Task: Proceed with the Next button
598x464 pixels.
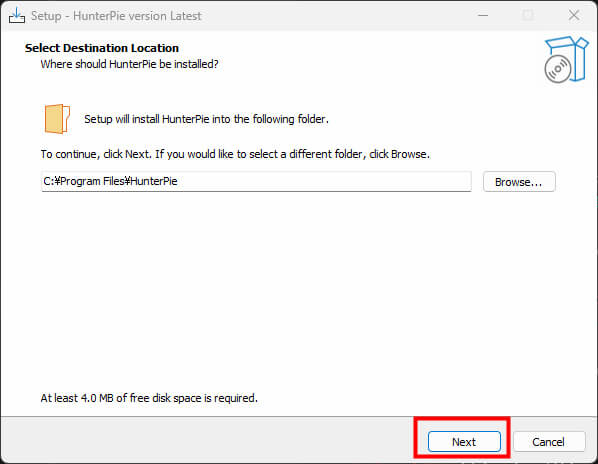Action: (x=464, y=442)
